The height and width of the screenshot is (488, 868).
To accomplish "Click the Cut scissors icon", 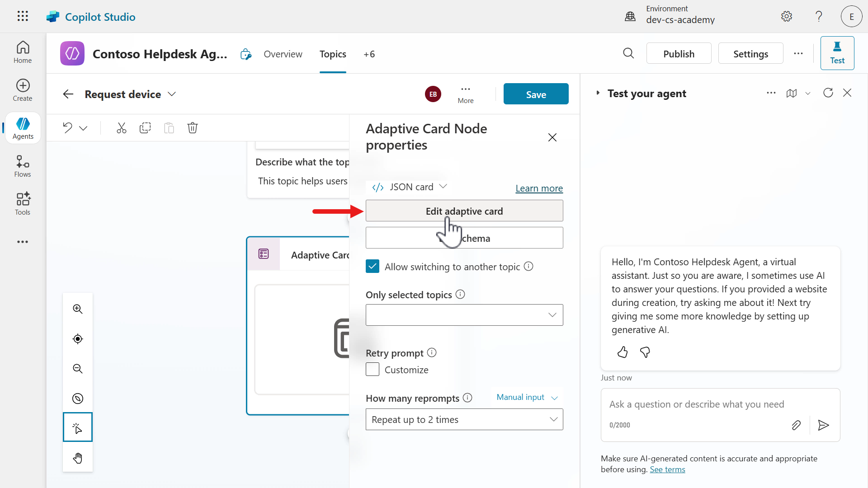I will coord(121,128).
